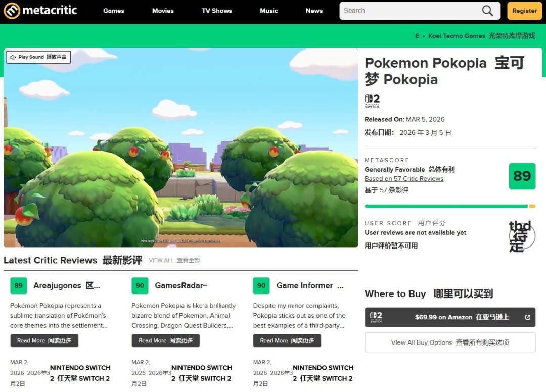The width and height of the screenshot is (546, 392).
Task: Click the search magnifying glass icon
Action: [486, 10]
